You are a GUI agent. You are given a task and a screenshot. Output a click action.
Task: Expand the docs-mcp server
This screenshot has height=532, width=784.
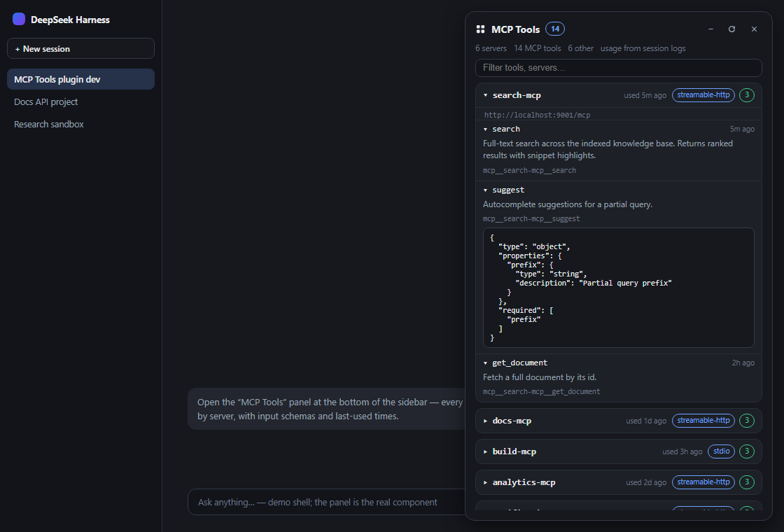click(x=486, y=421)
